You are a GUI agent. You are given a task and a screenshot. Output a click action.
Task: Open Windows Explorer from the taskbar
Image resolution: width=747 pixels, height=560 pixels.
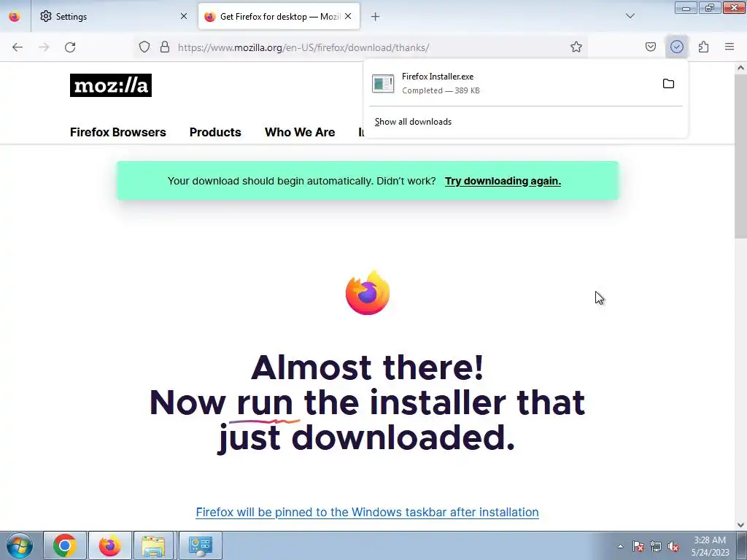click(153, 545)
